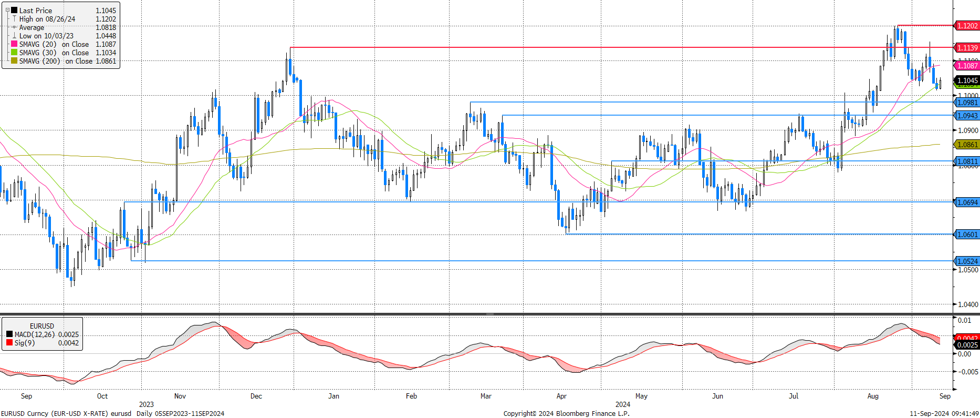This screenshot has width=980, height=418.
Task: Click legend value 1.0448 for Low
Action: [106, 36]
